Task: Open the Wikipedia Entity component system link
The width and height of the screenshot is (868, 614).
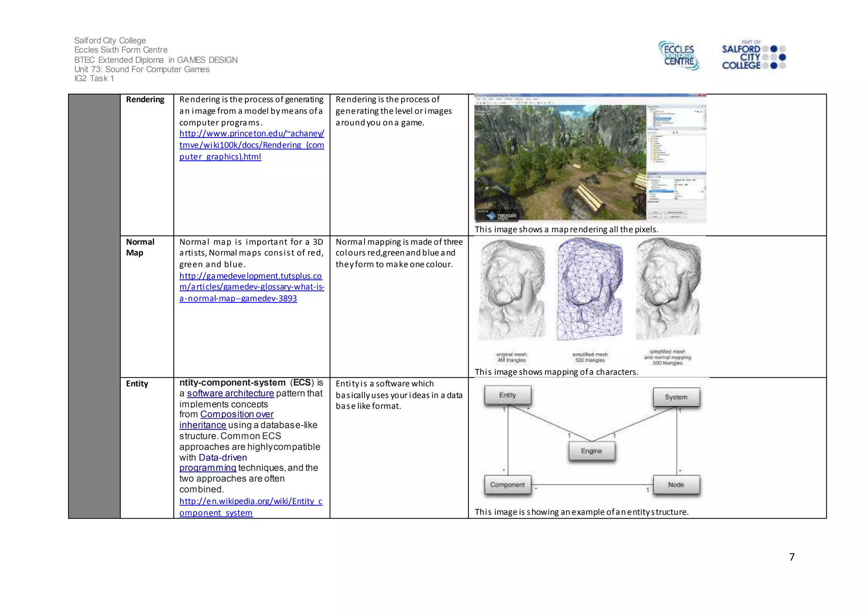Action: tap(250, 502)
